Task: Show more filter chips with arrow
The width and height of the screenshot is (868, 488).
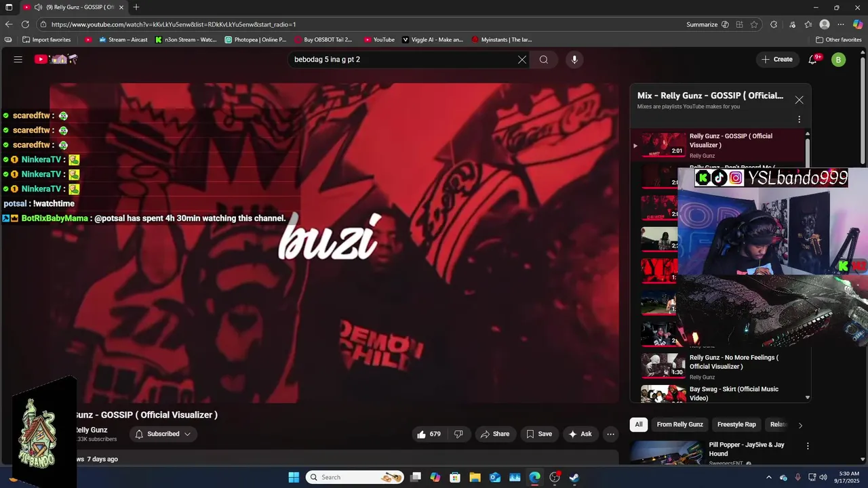Action: click(x=800, y=425)
